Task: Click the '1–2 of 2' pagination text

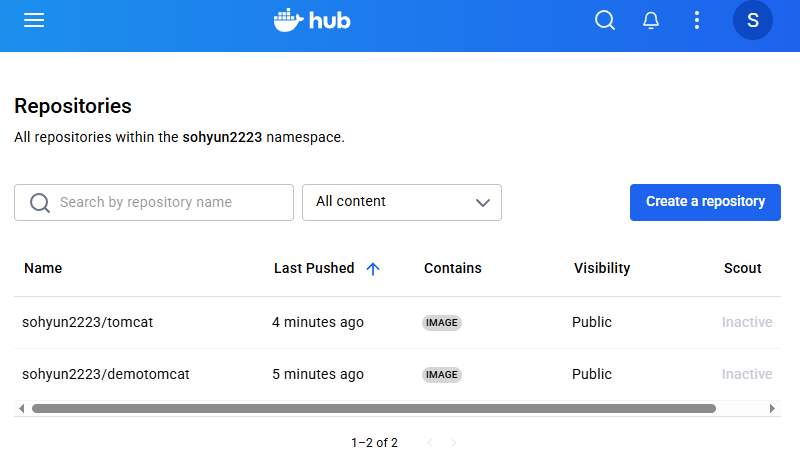Action: pos(374,443)
